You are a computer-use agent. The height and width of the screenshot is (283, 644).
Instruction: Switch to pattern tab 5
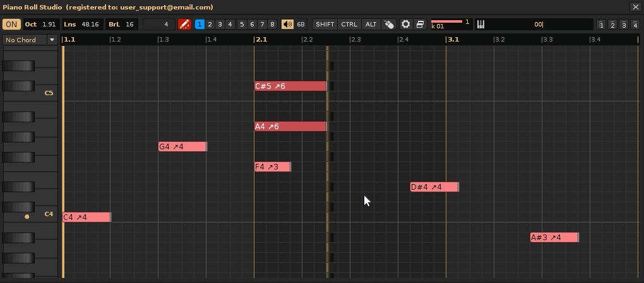click(x=242, y=25)
